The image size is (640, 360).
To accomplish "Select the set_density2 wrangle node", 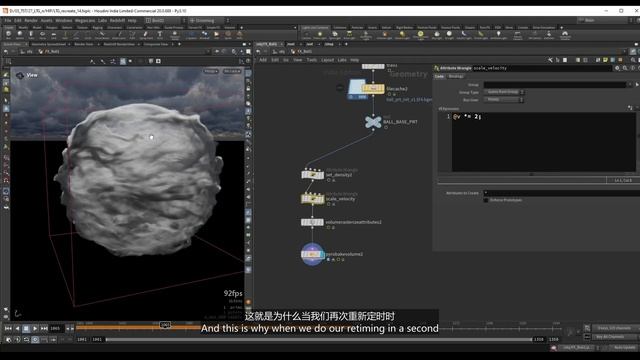I will tap(313, 175).
